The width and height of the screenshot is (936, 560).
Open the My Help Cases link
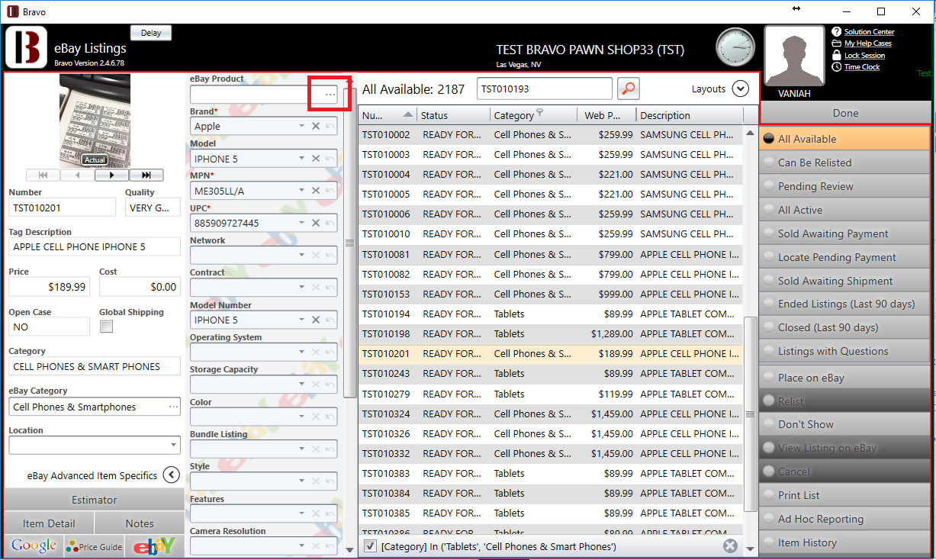point(867,43)
